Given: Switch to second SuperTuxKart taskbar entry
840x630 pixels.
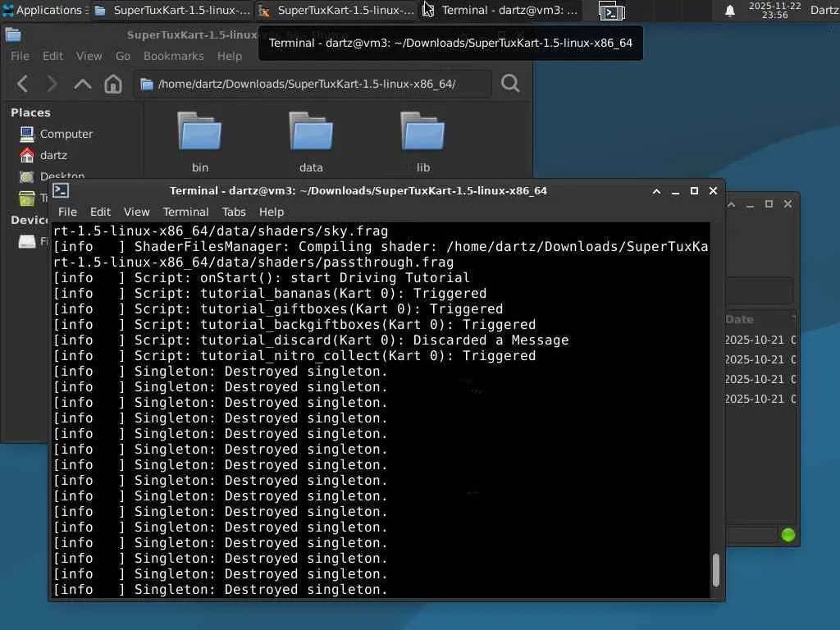Looking at the screenshot, I should click(336, 10).
